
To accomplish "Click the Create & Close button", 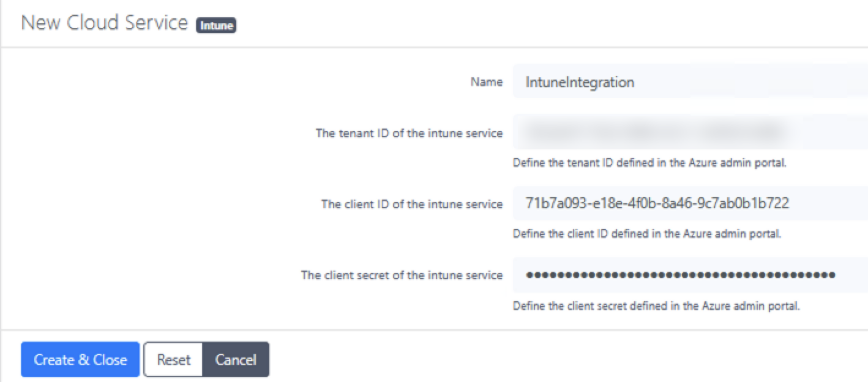I will 80,359.
